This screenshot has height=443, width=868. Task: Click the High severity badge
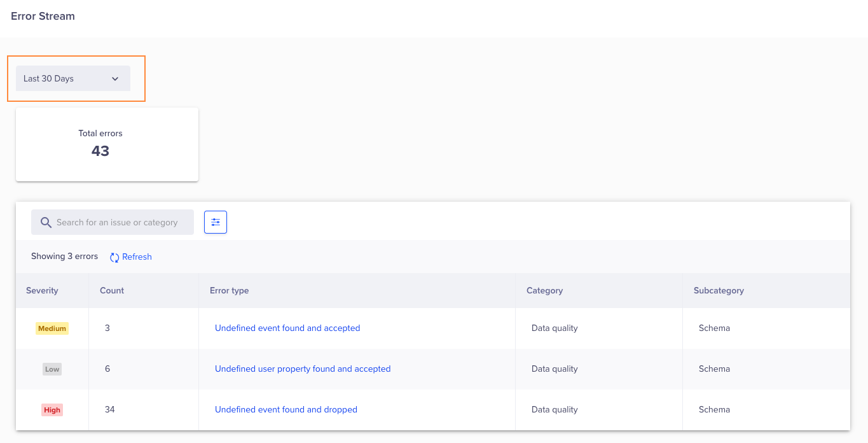(52, 410)
